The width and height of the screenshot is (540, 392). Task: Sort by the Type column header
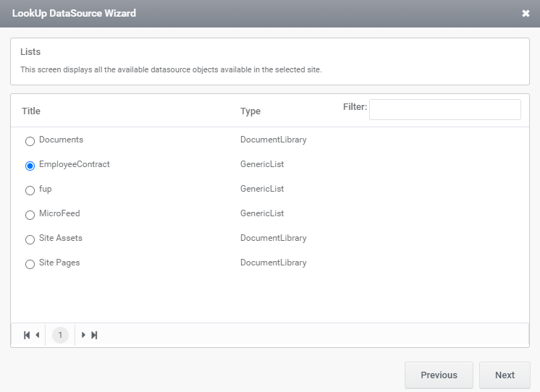[x=250, y=111]
